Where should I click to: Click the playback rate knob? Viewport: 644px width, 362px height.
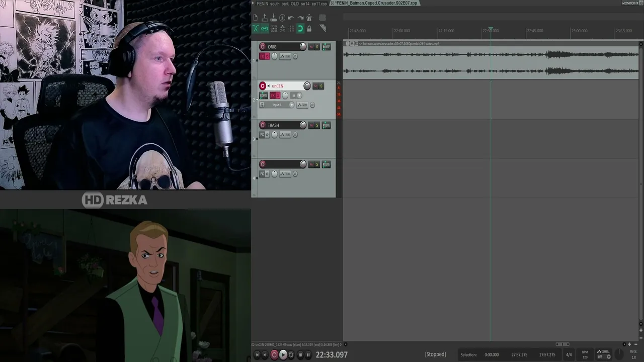620,355
